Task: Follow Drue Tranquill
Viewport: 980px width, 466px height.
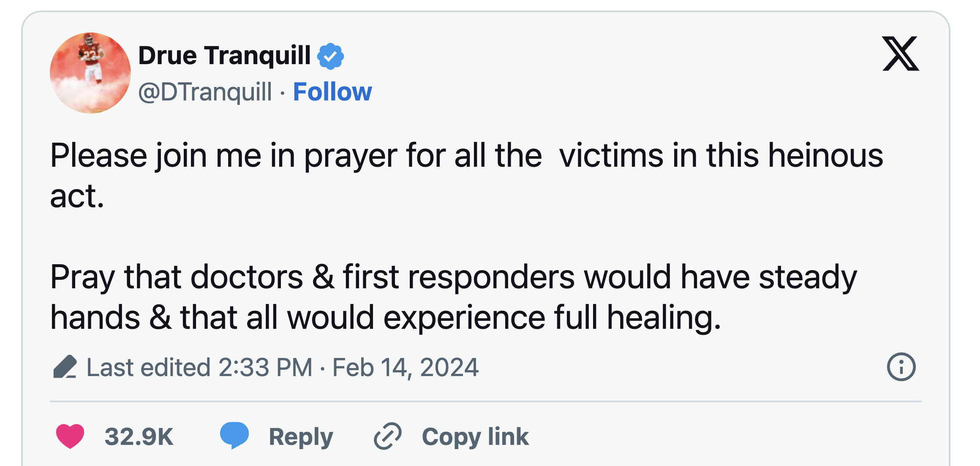Action: point(332,92)
